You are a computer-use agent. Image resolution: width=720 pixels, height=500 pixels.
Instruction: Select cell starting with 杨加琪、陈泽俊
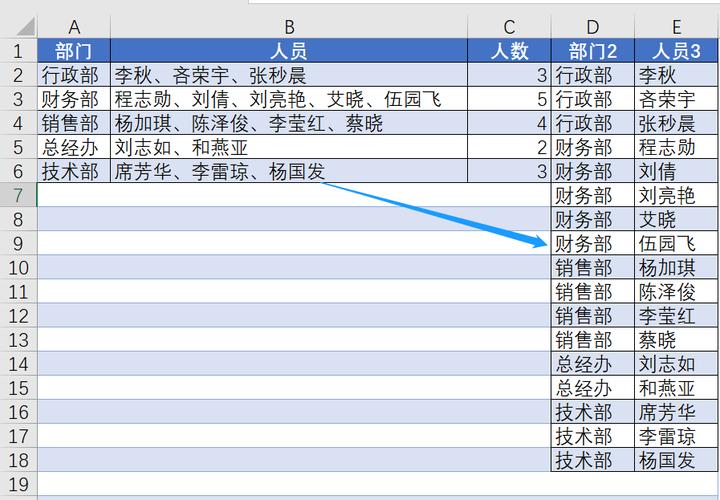click(x=289, y=123)
